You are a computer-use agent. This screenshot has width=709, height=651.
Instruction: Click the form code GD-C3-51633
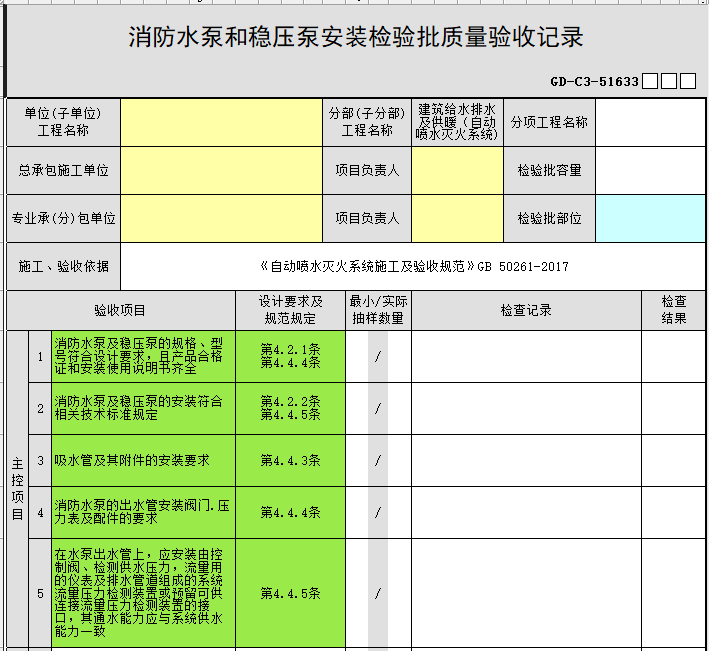coord(594,82)
